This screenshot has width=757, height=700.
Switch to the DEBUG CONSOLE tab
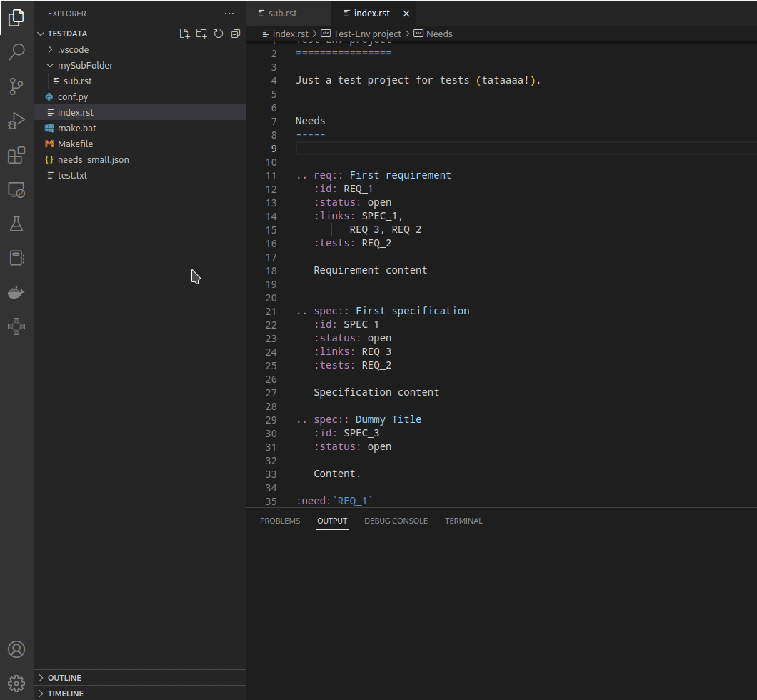pyautogui.click(x=396, y=521)
